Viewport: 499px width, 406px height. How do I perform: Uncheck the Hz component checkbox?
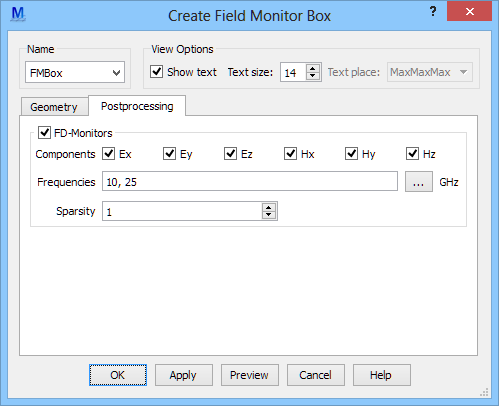(412, 154)
